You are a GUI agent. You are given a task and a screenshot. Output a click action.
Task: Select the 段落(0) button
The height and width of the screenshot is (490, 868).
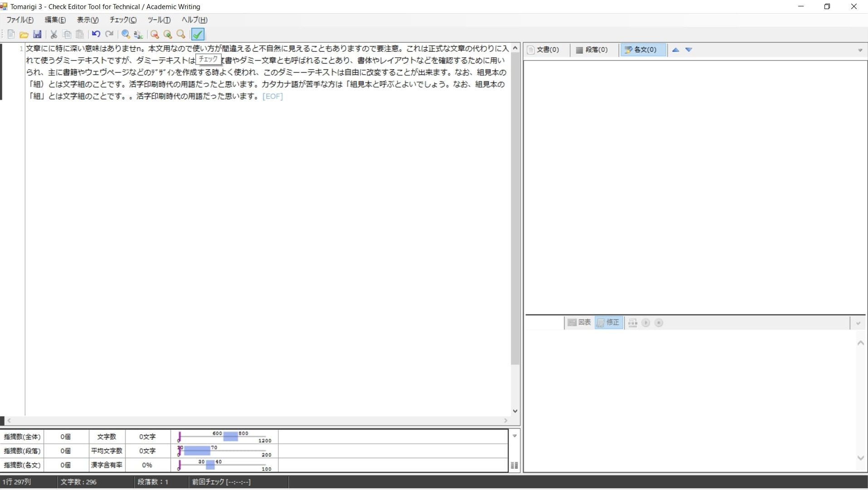592,50
